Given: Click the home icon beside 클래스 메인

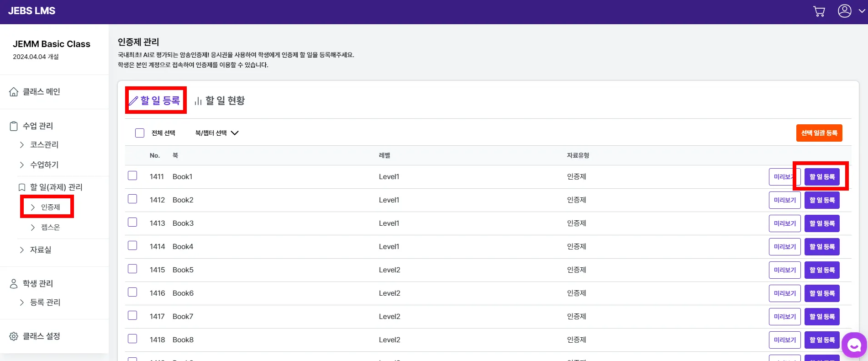Looking at the screenshot, I should [14, 92].
